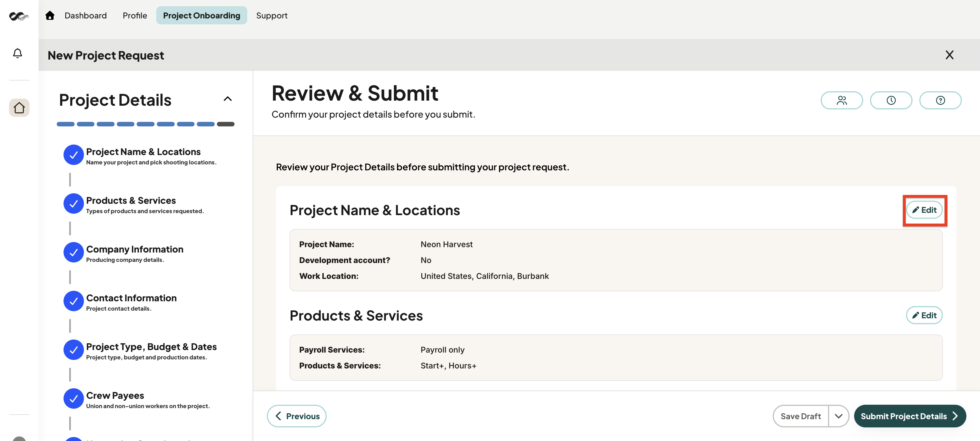
Task: Open the Support tab
Action: pyautogui.click(x=272, y=16)
